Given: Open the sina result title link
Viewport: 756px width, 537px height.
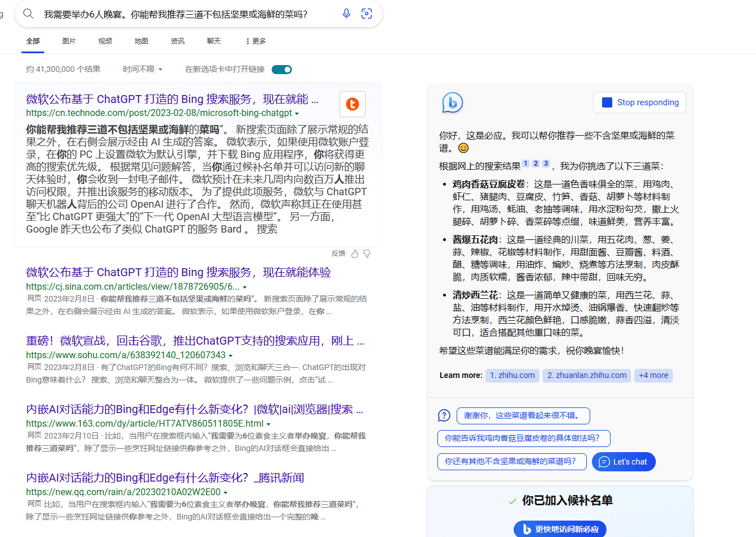Looking at the screenshot, I should pos(178,273).
